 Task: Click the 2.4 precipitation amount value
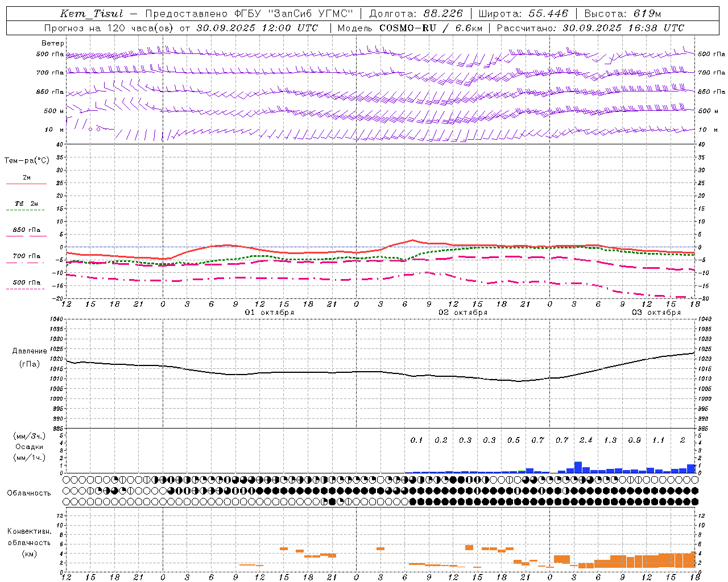(x=586, y=440)
